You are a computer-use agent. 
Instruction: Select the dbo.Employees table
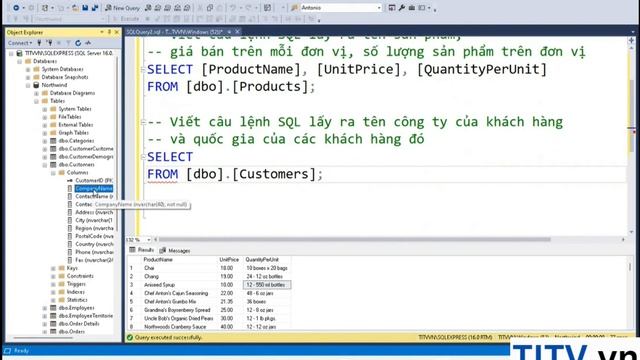tap(76, 308)
